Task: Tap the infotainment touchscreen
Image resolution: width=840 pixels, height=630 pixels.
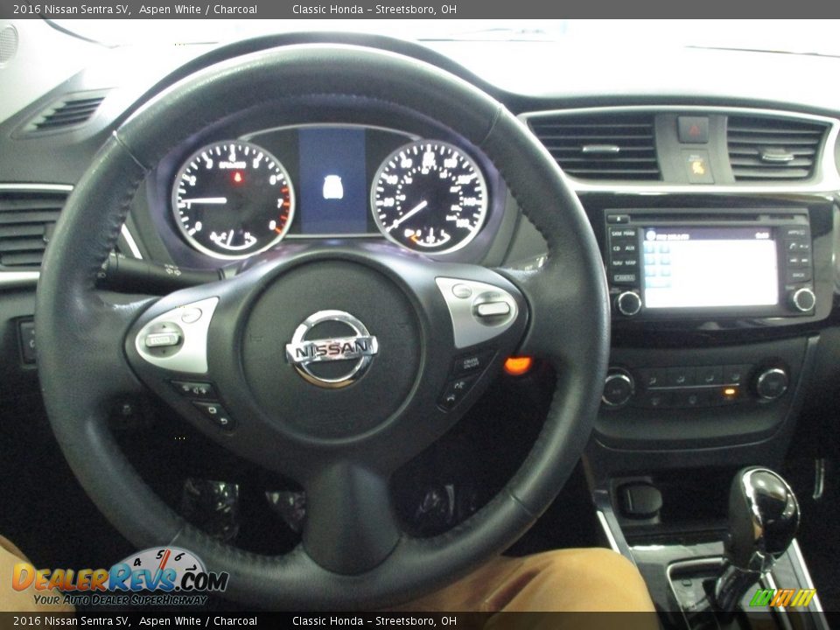Action: click(710, 267)
